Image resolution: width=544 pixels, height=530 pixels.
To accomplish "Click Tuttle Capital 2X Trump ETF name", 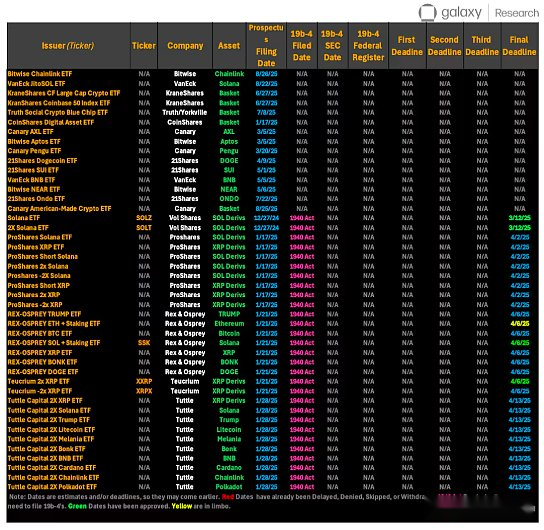I will pos(49,420).
